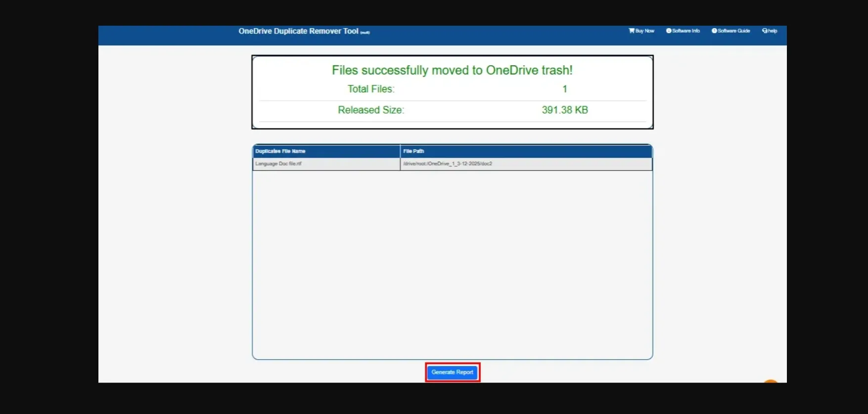Click the Total Files label

pyautogui.click(x=370, y=89)
